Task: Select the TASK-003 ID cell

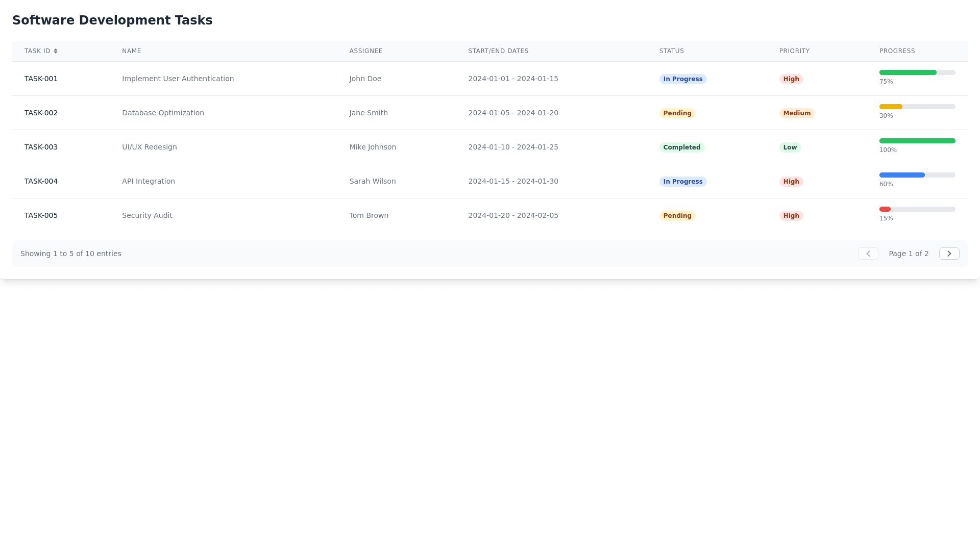Action: point(41,147)
